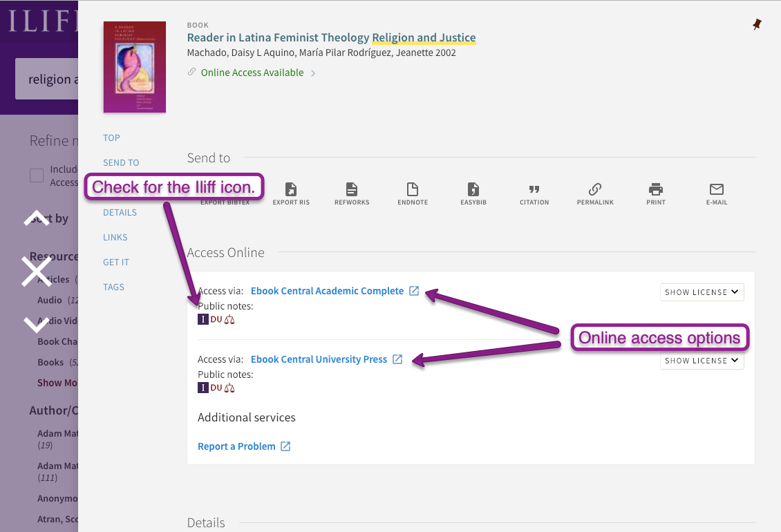
Task: Copy the Permalink for this record
Action: 595,190
